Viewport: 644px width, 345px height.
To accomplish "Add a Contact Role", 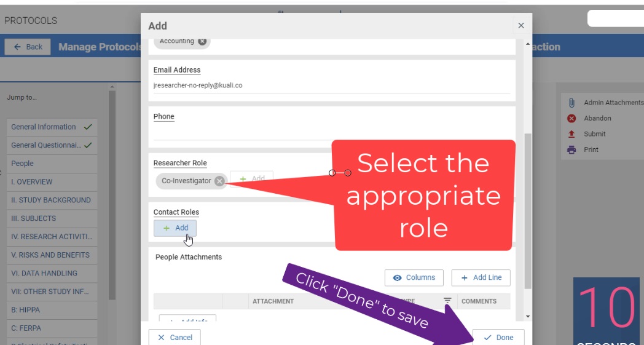I will click(x=175, y=228).
